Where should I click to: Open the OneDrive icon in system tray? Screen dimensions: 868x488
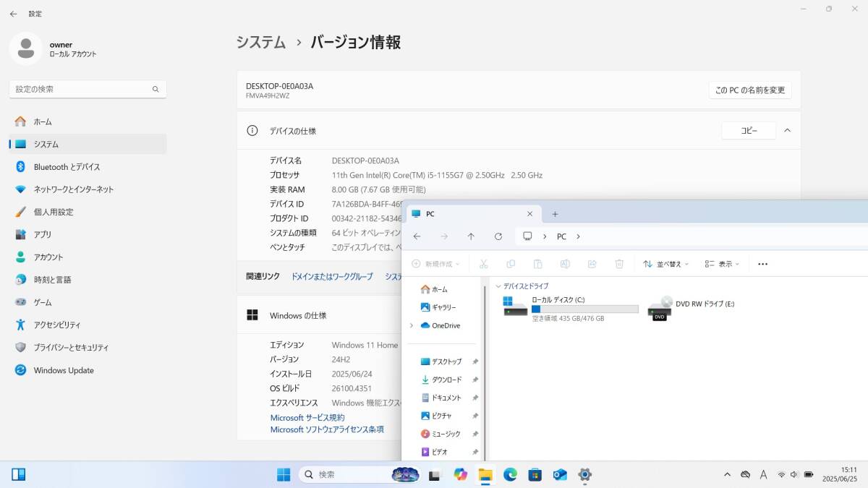(x=745, y=474)
